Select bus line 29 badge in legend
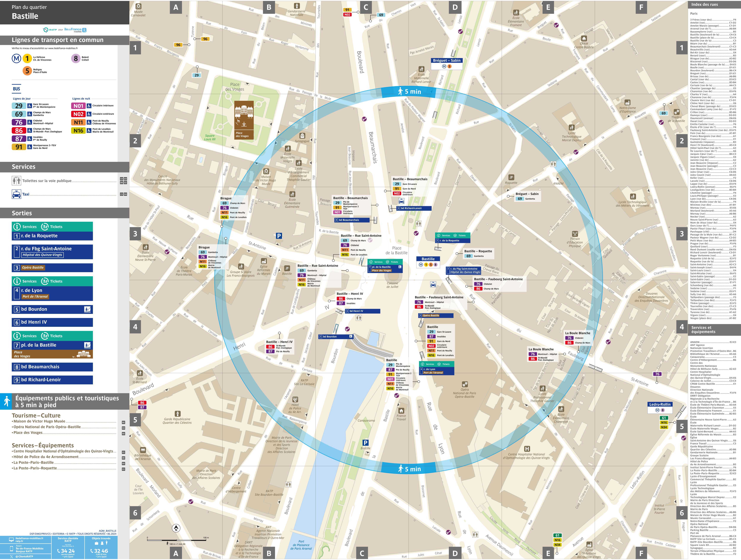741x560 pixels. [19, 106]
